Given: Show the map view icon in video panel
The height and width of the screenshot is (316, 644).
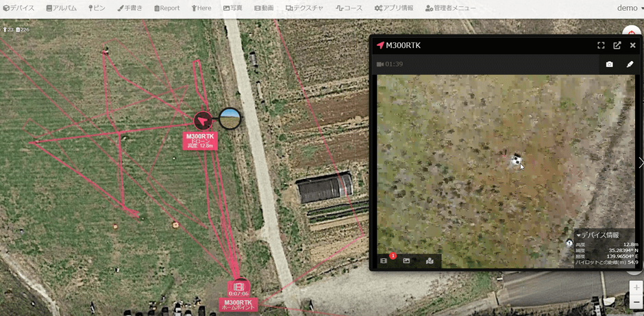Looking at the screenshot, I should click(x=430, y=261).
